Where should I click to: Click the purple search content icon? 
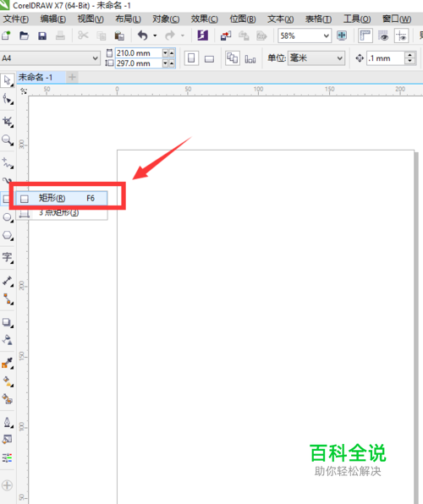pos(203,36)
